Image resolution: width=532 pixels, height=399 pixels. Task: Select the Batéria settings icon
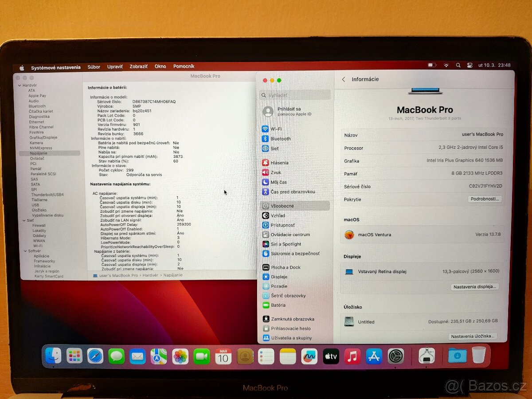pyautogui.click(x=278, y=305)
